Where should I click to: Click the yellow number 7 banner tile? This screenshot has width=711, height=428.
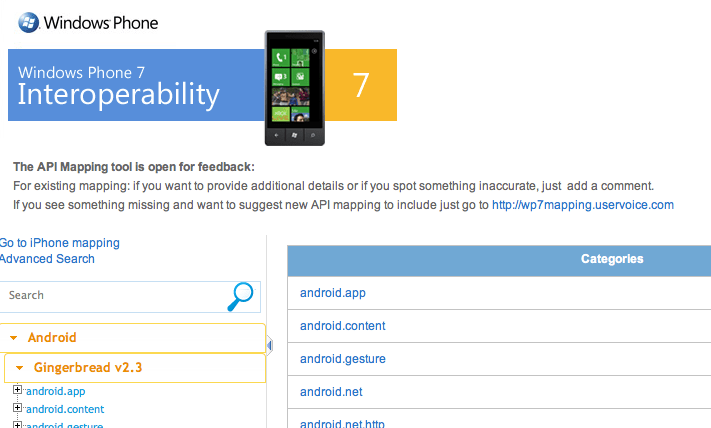tap(361, 85)
